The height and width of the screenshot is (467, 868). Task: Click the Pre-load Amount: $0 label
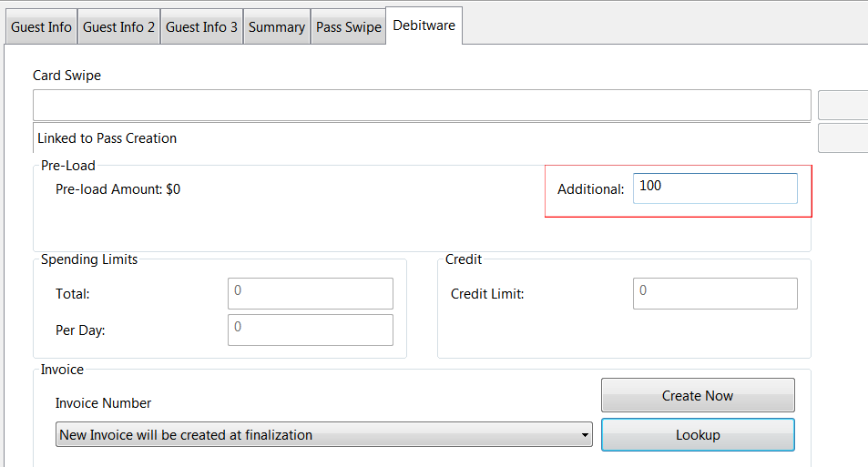[117, 189]
